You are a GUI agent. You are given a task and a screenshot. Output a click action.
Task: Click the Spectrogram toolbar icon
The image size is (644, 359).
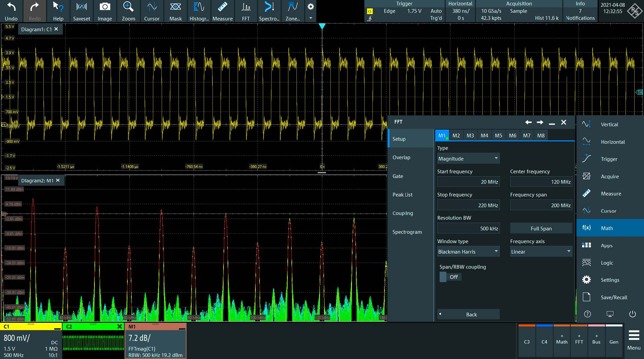pos(269,11)
